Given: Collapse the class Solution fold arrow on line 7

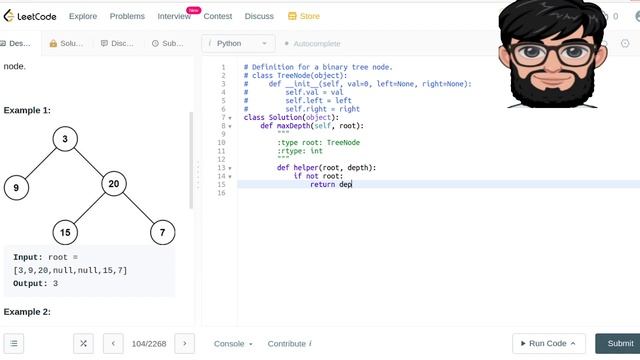Looking at the screenshot, I should (230, 118).
